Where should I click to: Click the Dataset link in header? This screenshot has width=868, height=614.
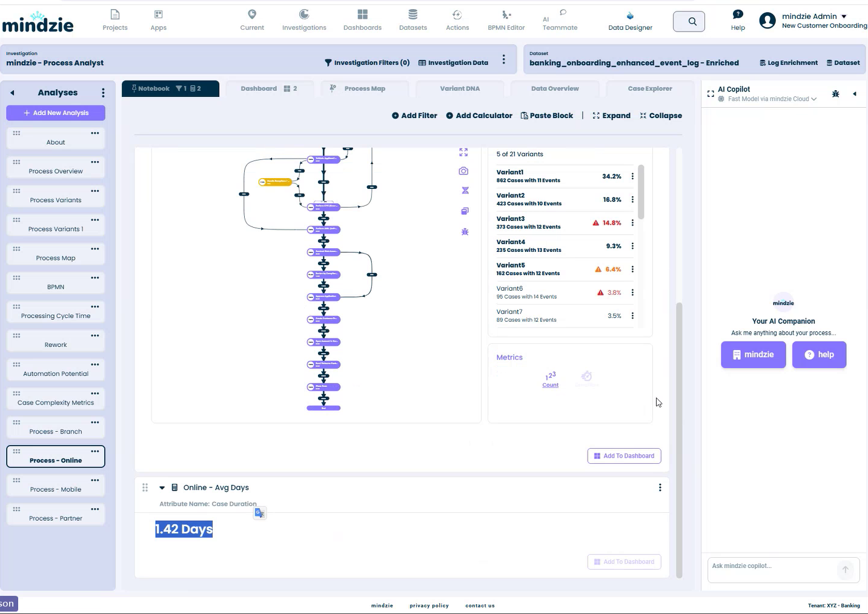(x=843, y=62)
